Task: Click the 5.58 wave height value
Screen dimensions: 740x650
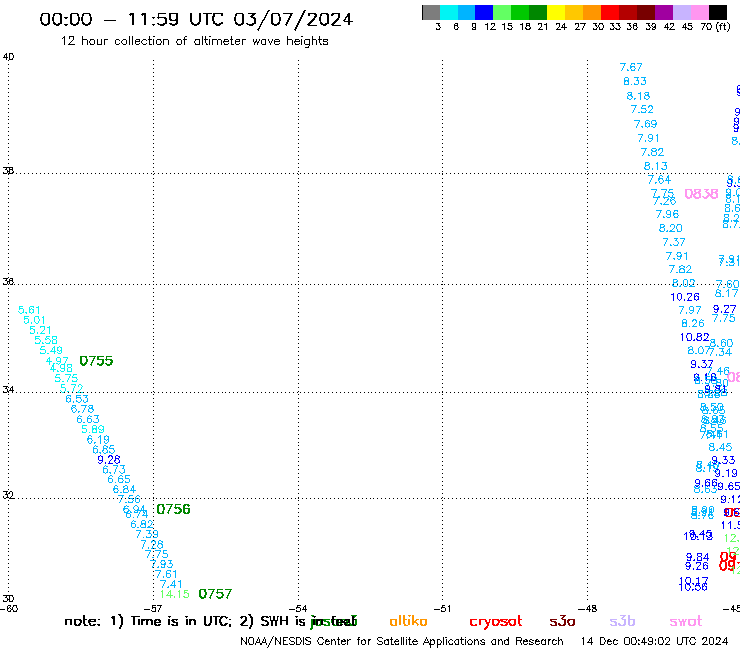Action: coord(46,340)
